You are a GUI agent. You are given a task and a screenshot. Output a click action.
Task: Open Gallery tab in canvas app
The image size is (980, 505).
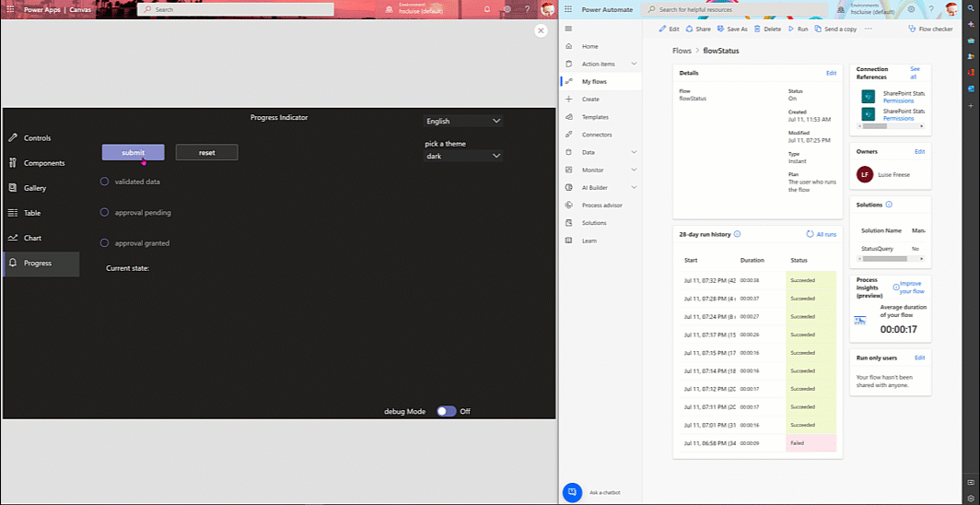coord(41,188)
